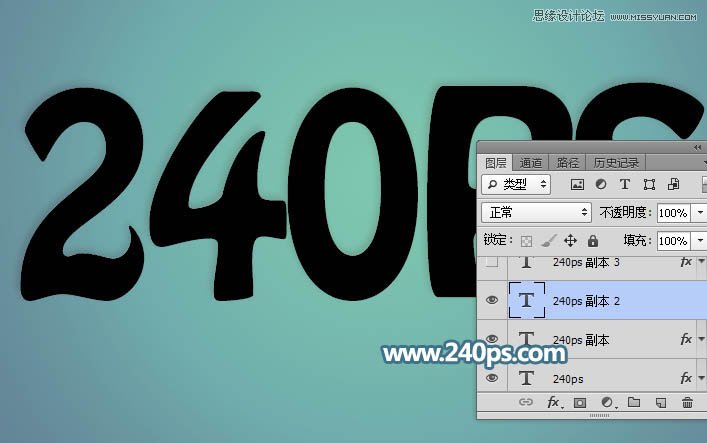Viewport: 707px width, 443px height.
Task: Open the 历史记录 (History) tab
Action: 616,163
